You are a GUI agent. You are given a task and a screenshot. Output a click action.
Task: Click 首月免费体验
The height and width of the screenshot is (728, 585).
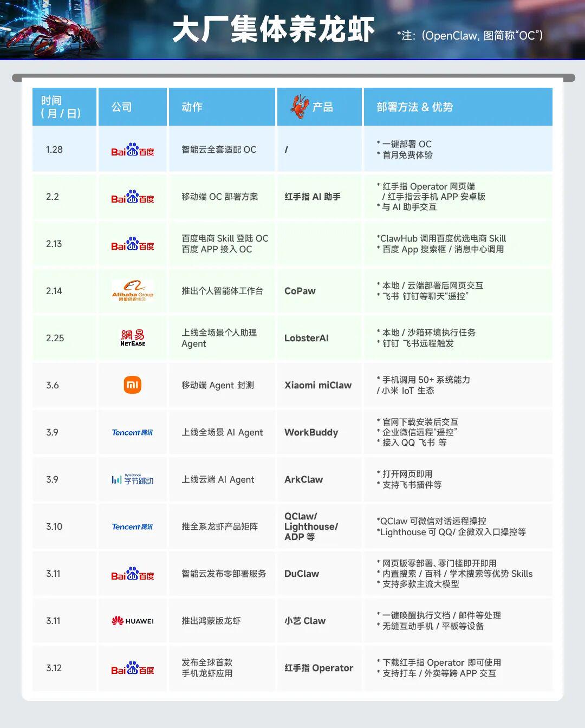[x=405, y=155]
